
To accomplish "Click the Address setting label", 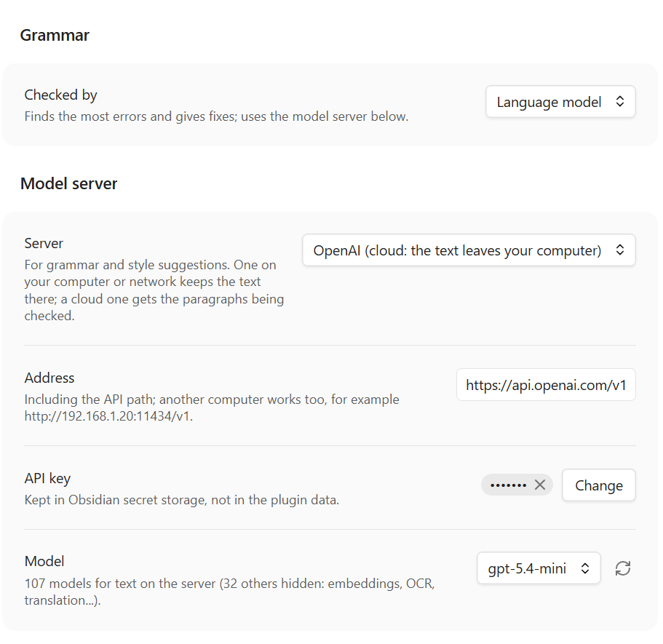I will 49,378.
